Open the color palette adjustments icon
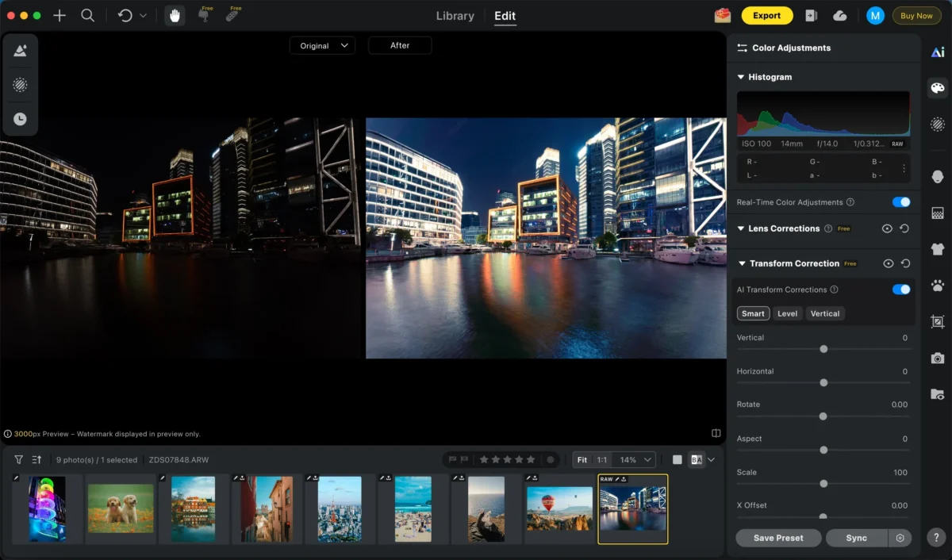 pos(938,88)
